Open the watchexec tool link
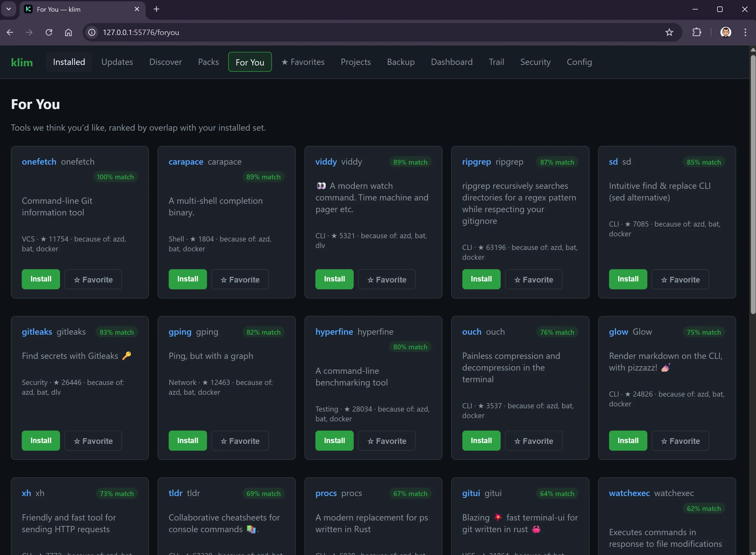This screenshot has height=555, width=756. [x=629, y=493]
